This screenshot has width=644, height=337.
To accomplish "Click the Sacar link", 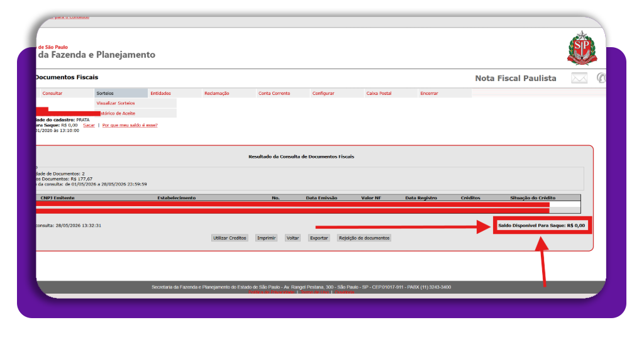I will click(x=89, y=125).
